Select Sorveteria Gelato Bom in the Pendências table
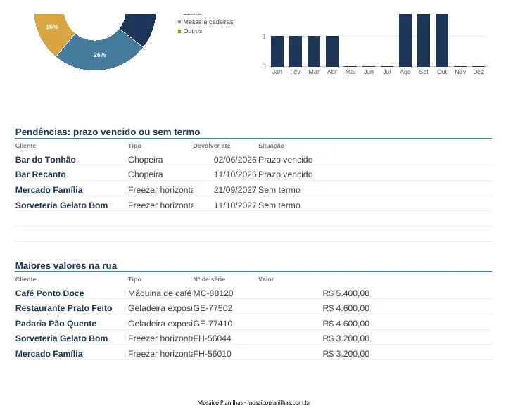The width and height of the screenshot is (506, 420). [x=61, y=205]
